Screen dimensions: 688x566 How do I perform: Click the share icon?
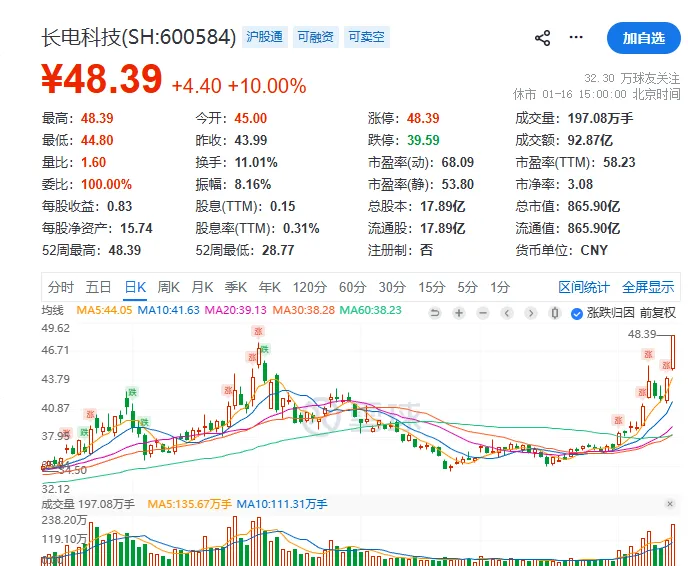point(542,38)
